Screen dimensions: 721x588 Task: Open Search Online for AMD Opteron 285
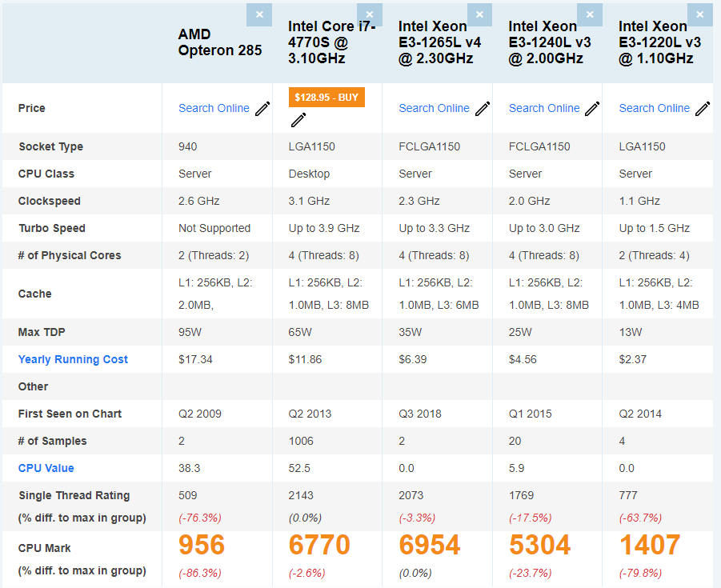click(x=214, y=108)
